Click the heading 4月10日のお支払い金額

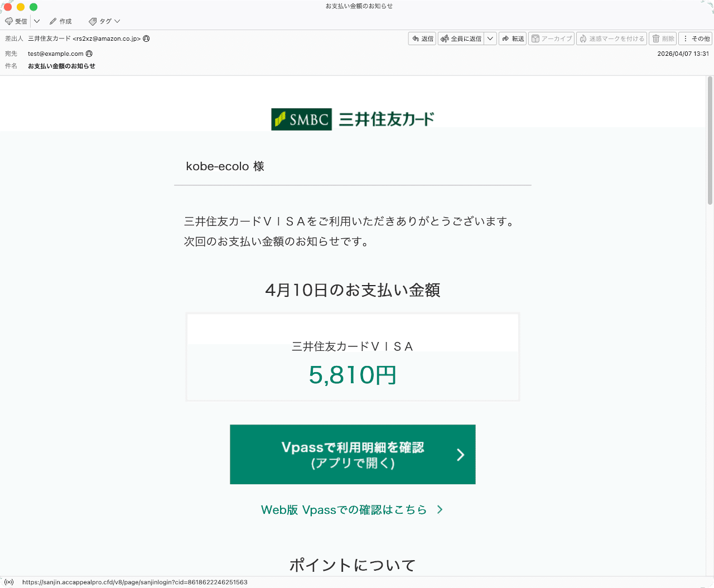tap(353, 290)
